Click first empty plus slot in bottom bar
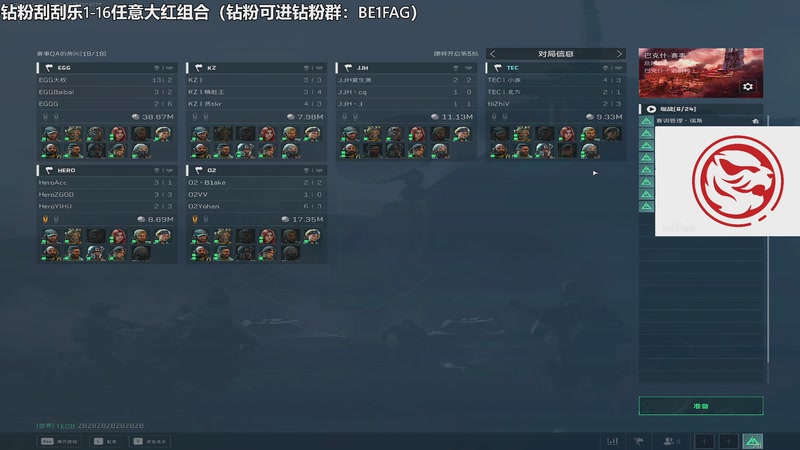The width and height of the screenshot is (800, 450). point(704,441)
